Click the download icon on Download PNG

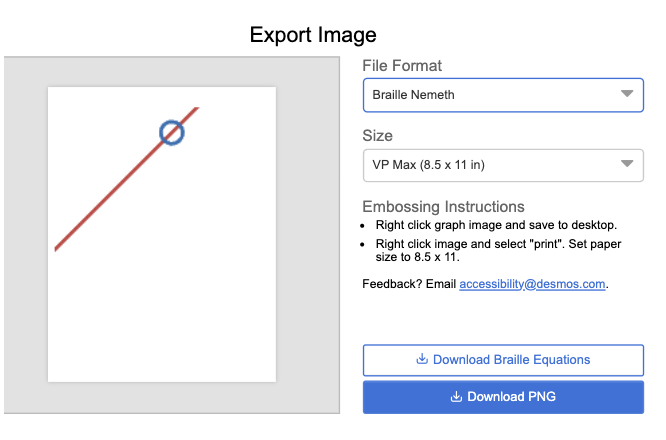point(456,397)
